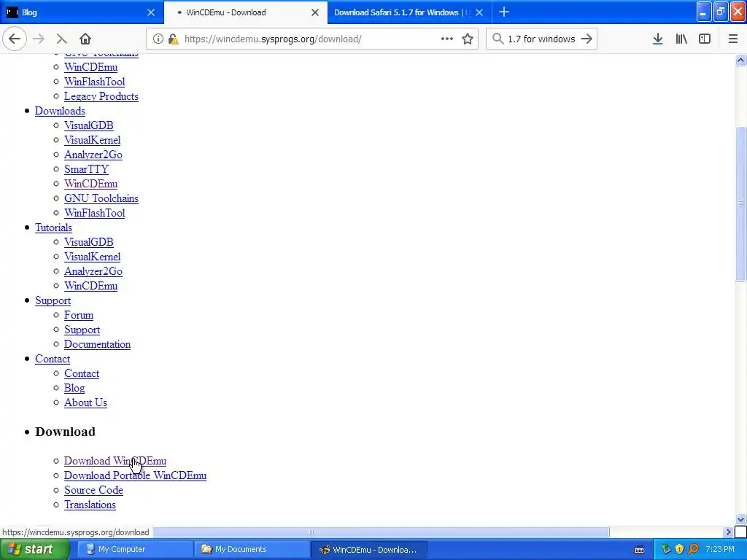Click the magnifier icon in the search box
The image size is (747, 560).
click(x=498, y=39)
